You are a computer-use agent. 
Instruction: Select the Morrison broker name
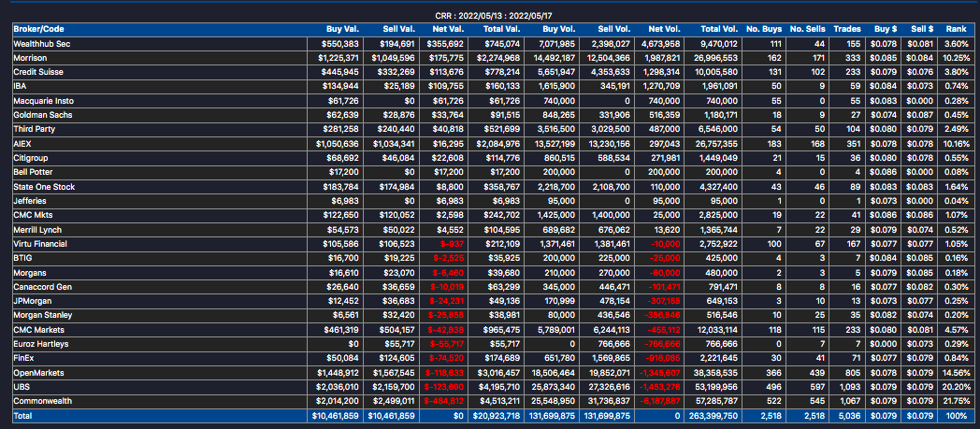click(x=27, y=57)
